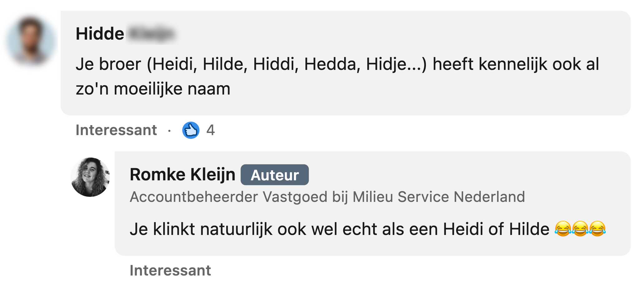This screenshot has width=644, height=283.
Task: Click the "zo'n moeilijke naam" comment line
Action: tap(153, 89)
